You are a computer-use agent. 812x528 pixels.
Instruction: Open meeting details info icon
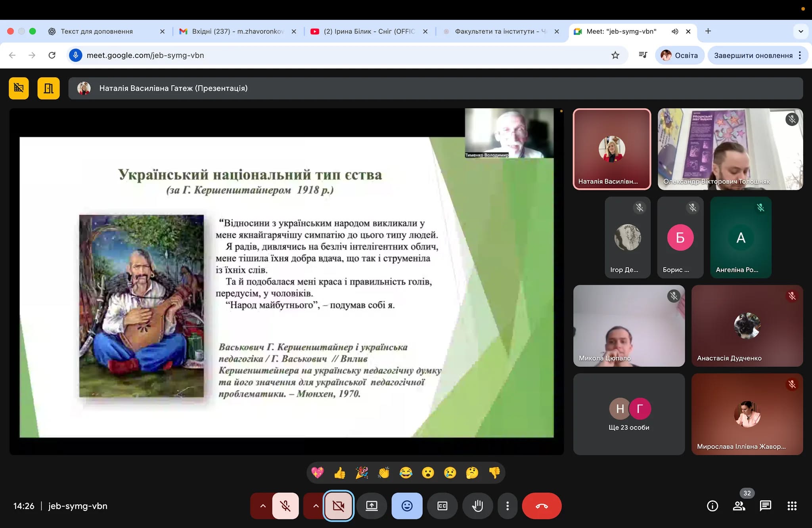(712, 506)
